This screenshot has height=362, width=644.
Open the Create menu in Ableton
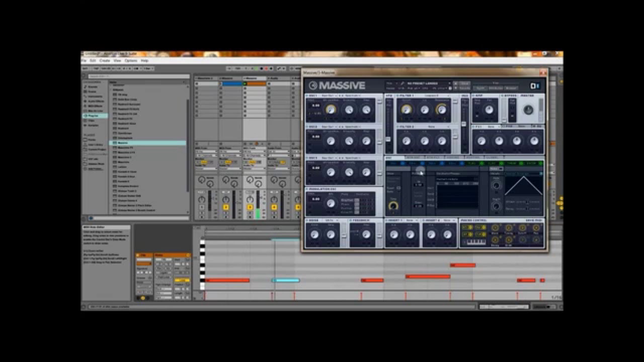(105, 60)
